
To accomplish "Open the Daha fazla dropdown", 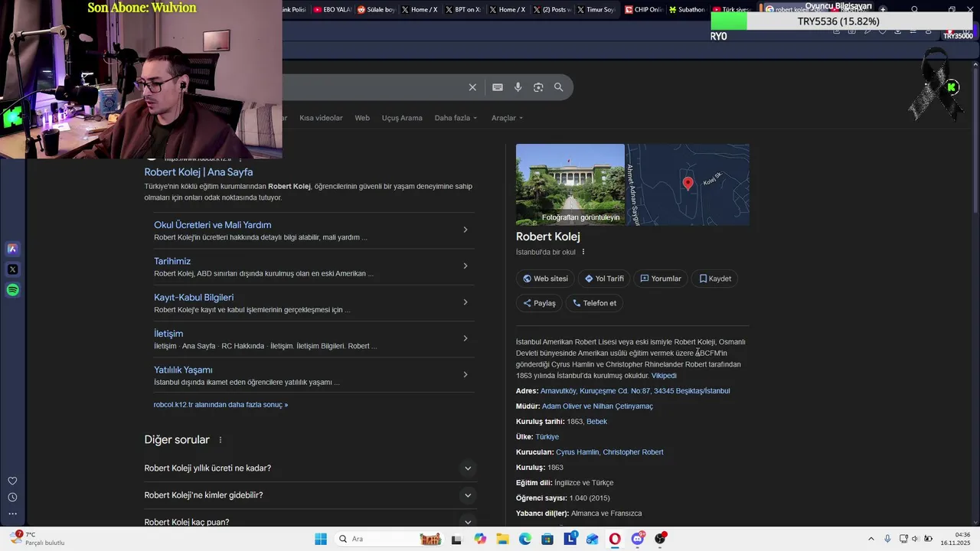I will (456, 118).
